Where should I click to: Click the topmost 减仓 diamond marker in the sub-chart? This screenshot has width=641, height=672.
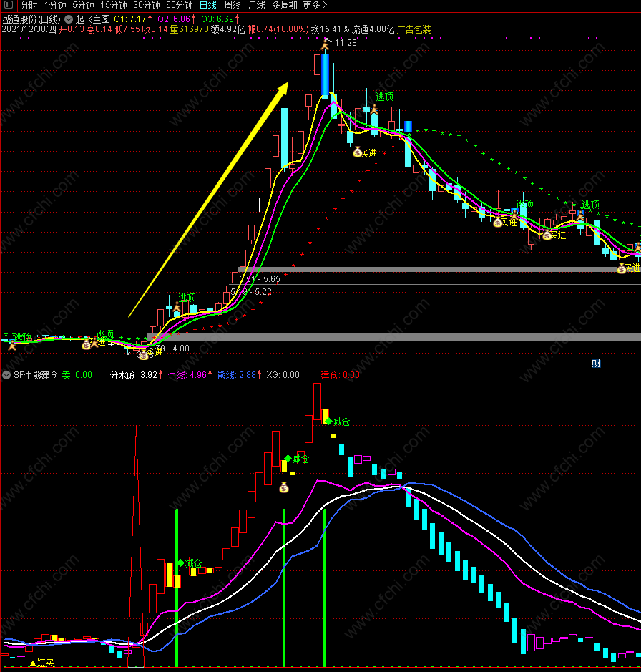pyautogui.click(x=328, y=422)
